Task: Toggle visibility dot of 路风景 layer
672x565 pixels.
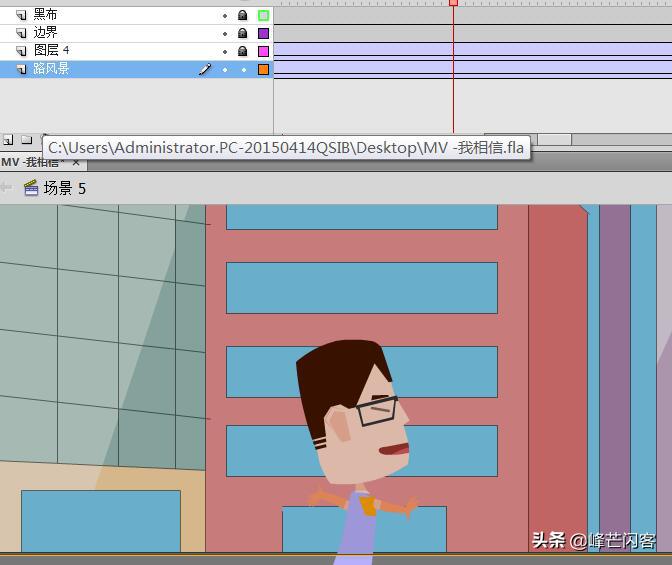Action: pyautogui.click(x=225, y=70)
